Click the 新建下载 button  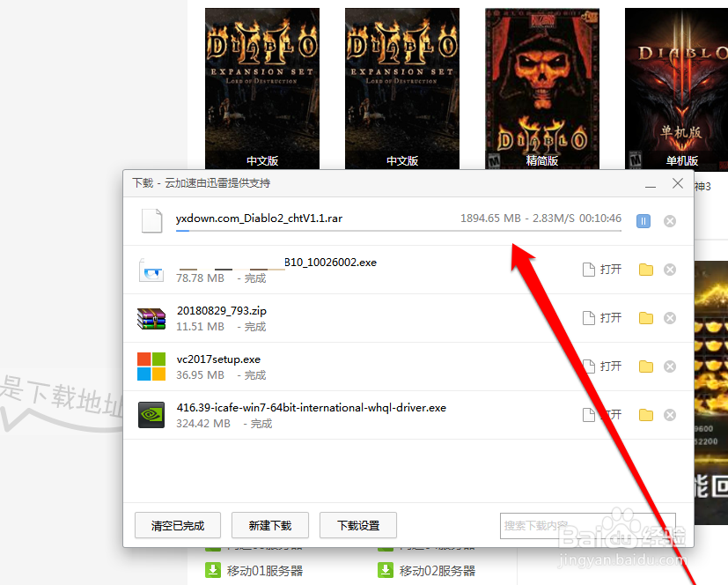tap(270, 525)
